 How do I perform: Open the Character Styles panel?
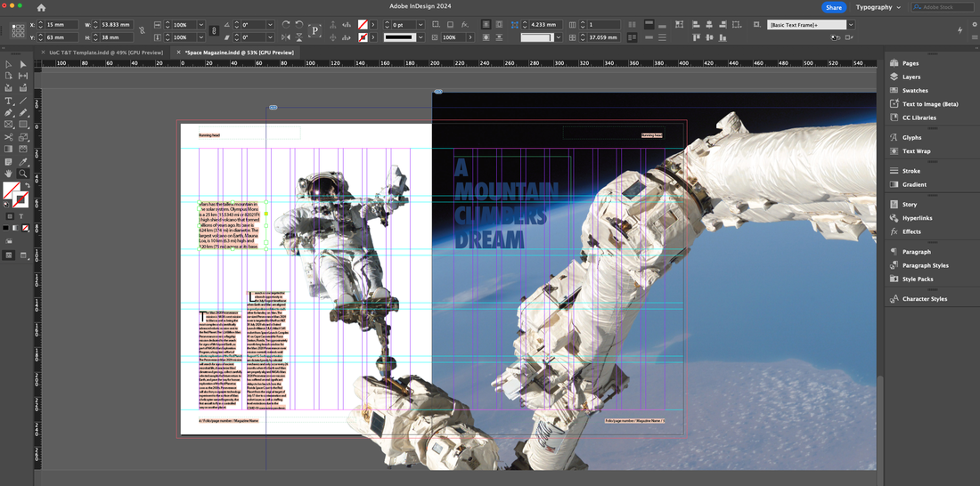[925, 298]
